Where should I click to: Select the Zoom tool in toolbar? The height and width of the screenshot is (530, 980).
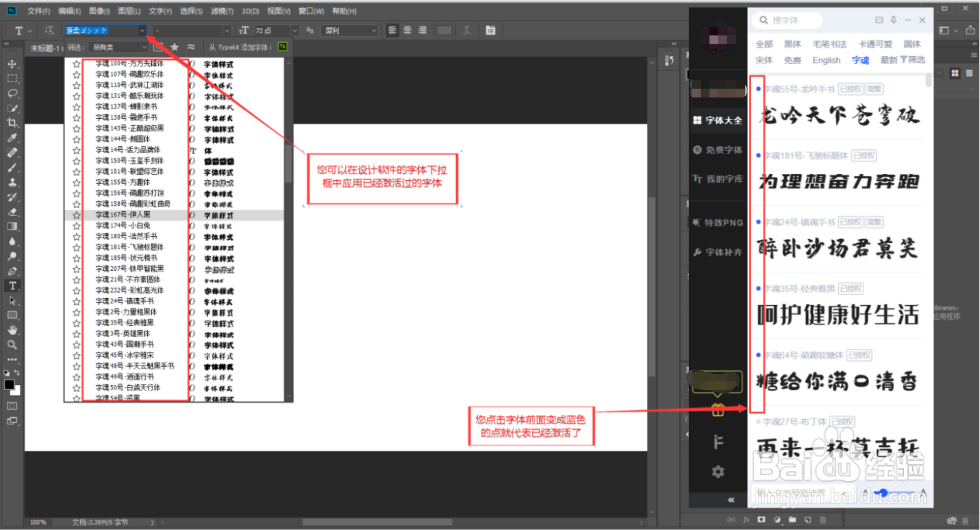12,345
